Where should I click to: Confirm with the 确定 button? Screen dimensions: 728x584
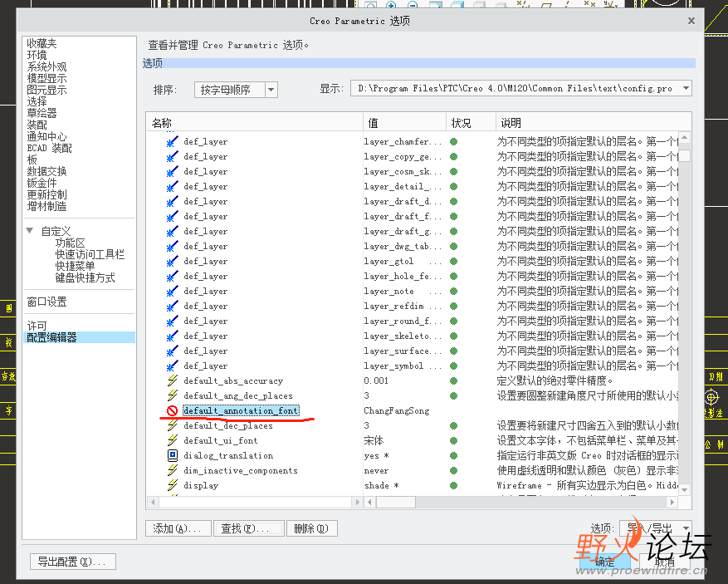606,562
